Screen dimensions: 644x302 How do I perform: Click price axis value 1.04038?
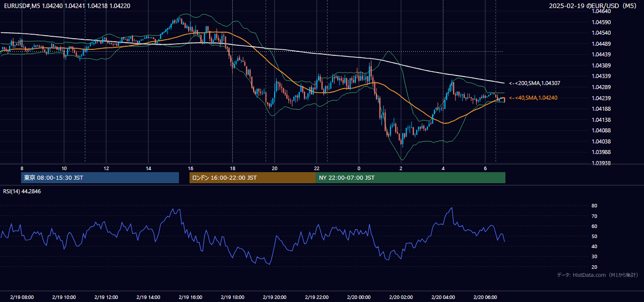(x=601, y=141)
